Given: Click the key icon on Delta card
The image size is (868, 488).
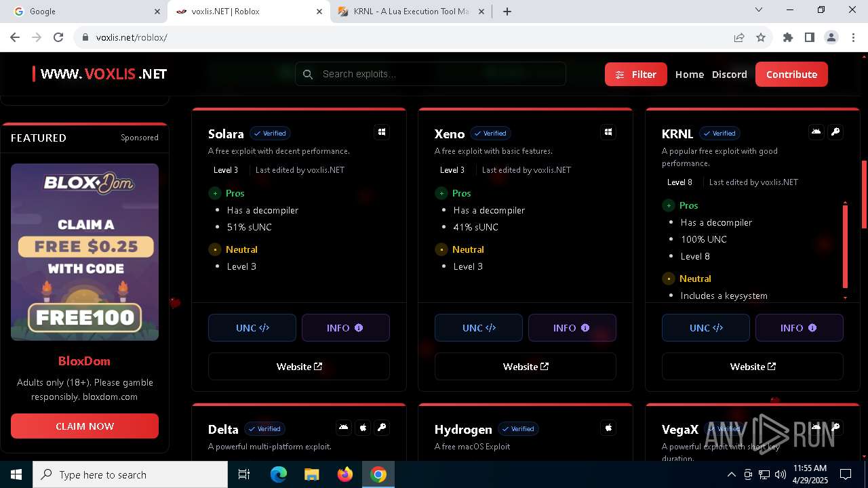Looking at the screenshot, I should 382,427.
